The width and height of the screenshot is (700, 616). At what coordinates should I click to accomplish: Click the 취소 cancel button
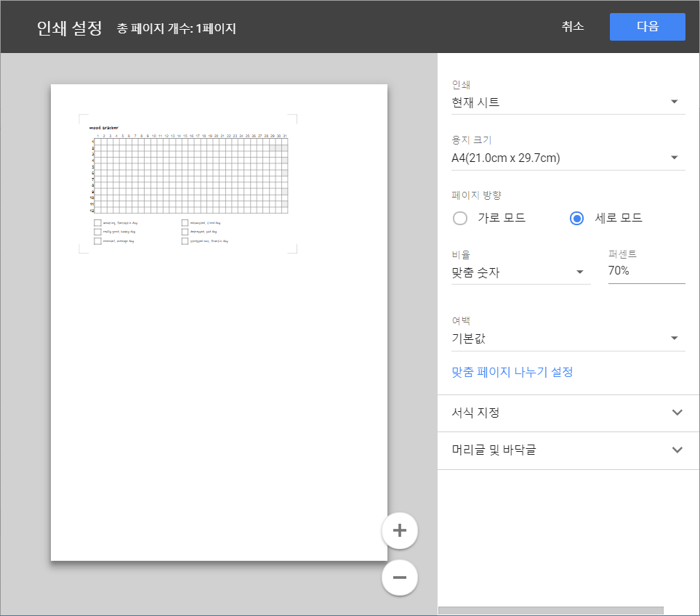pos(572,26)
